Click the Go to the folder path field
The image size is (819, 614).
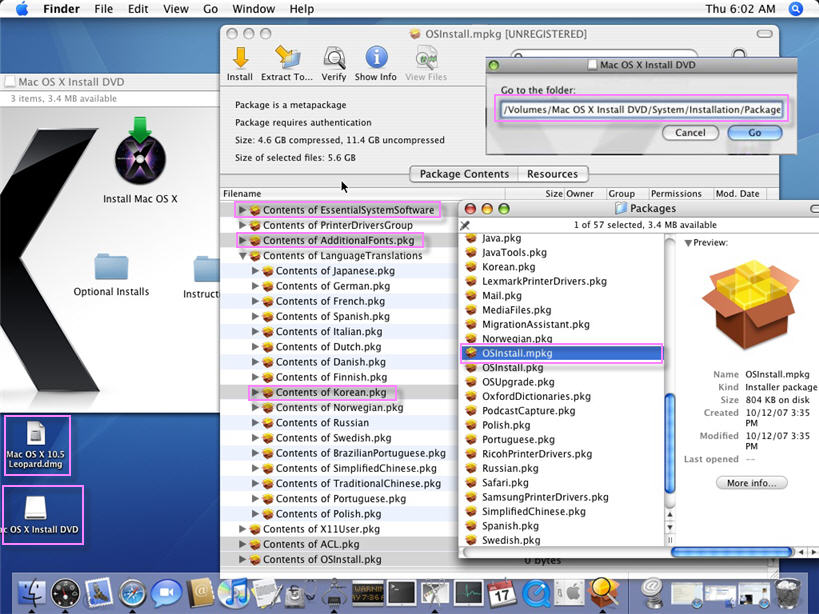[643, 108]
